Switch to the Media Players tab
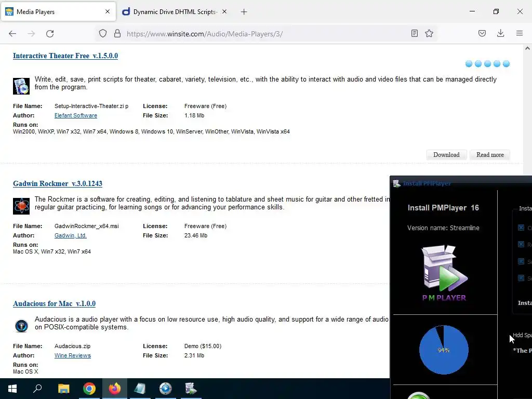Image resolution: width=532 pixels, height=399 pixels. [x=58, y=12]
